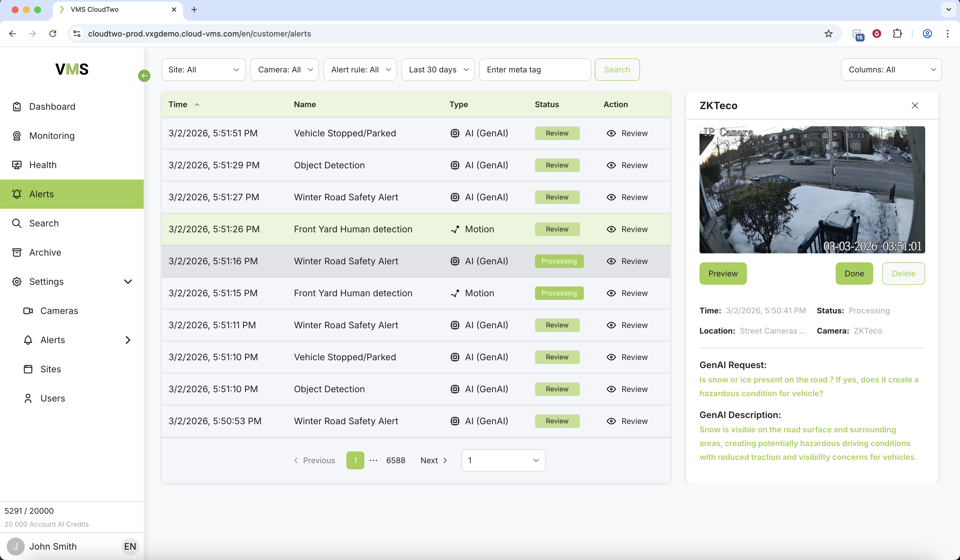
Task: Open Users settings page
Action: 52,398
